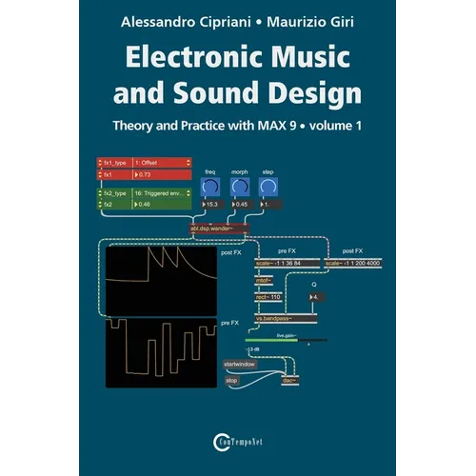Click the live.gain~ label text

(287, 335)
